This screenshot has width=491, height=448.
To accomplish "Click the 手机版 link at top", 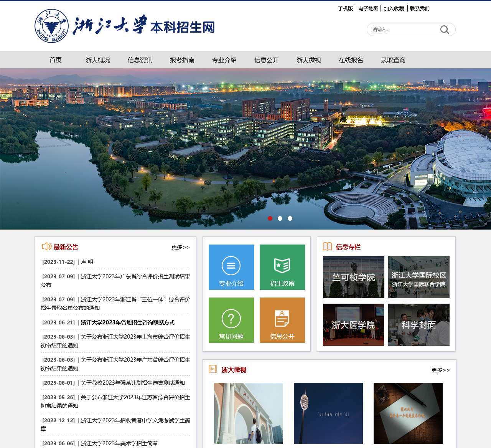I will [345, 8].
